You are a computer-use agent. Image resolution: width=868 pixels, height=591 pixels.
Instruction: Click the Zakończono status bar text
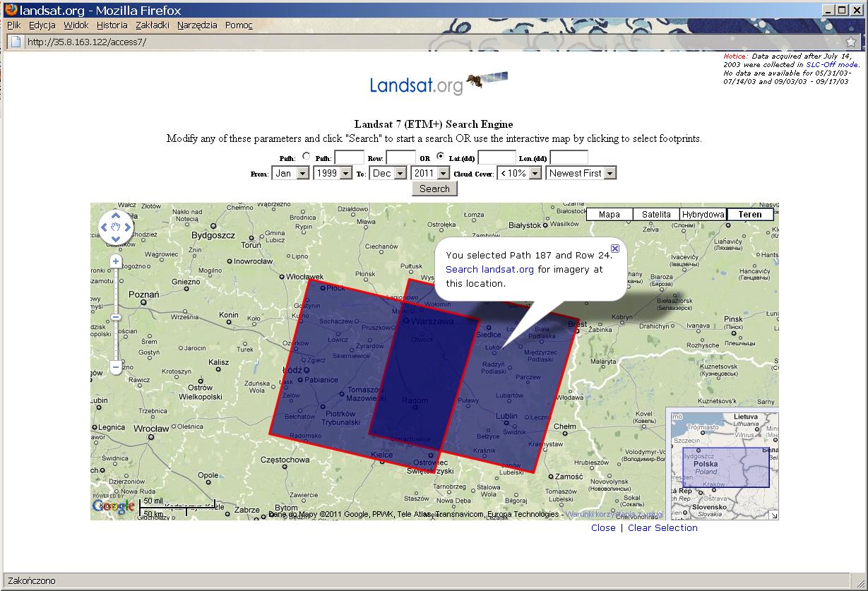(30, 581)
